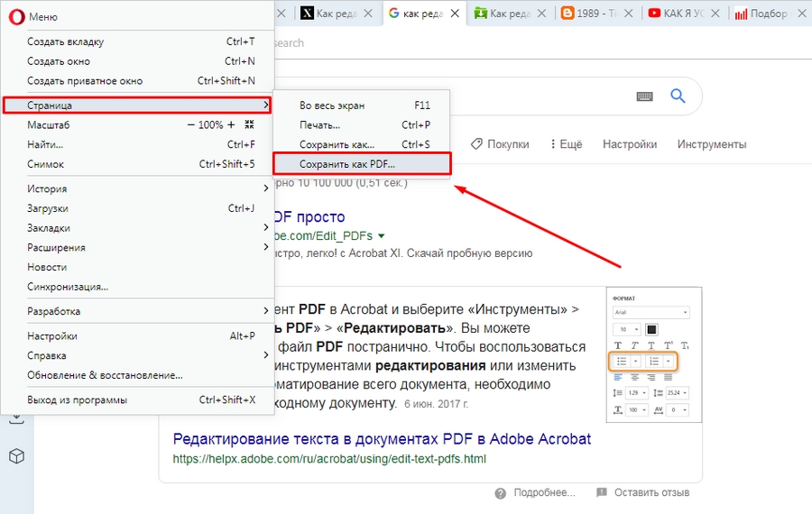Open the Adobe Acrobat editing result link
The width and height of the screenshot is (812, 514).
point(381,439)
